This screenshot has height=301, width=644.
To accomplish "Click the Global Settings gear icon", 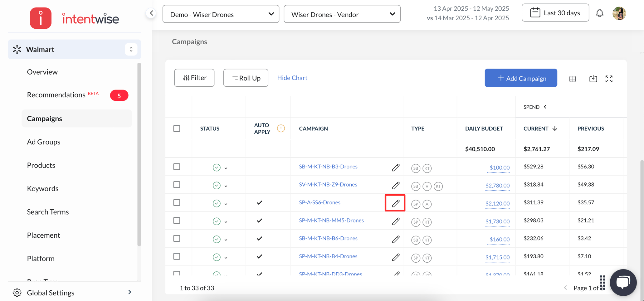I will pyautogui.click(x=17, y=292).
